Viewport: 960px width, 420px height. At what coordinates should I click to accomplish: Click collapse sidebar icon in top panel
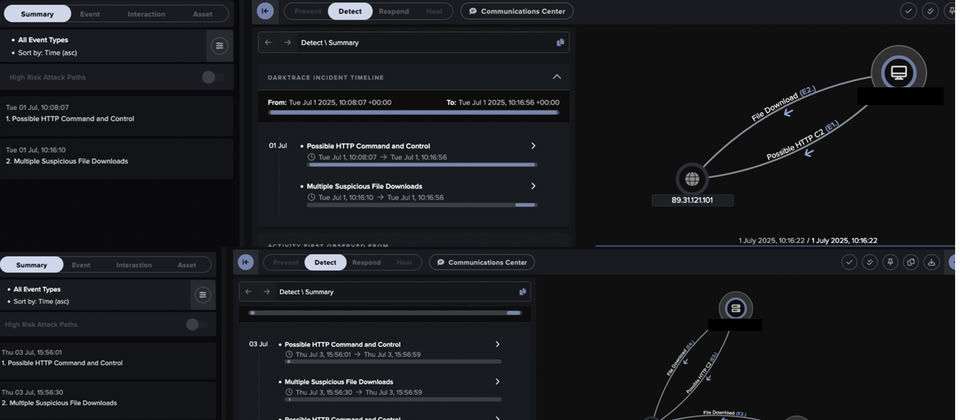(x=264, y=11)
